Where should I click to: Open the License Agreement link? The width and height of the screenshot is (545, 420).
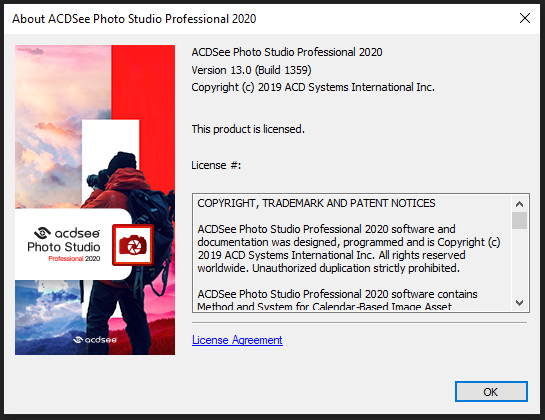[237, 340]
